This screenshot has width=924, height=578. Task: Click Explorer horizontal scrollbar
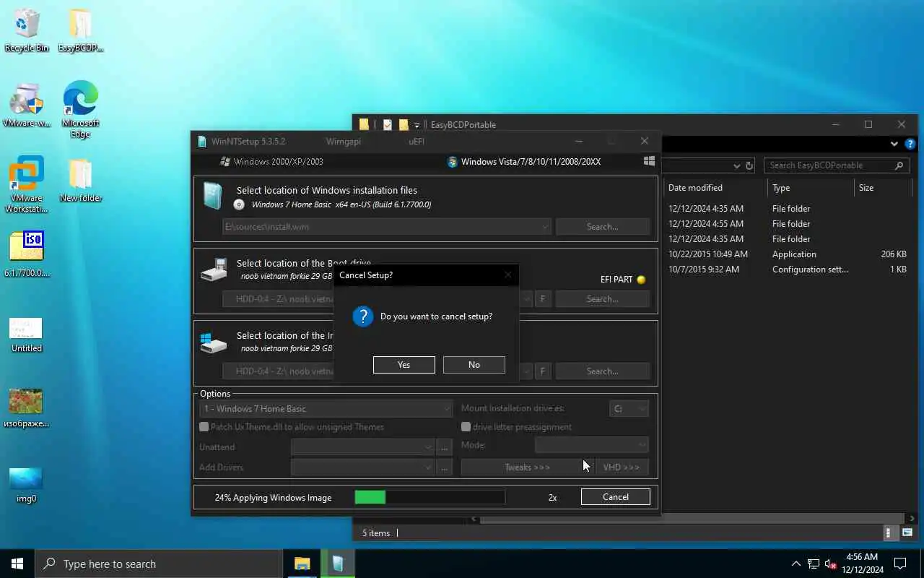tap(692, 519)
